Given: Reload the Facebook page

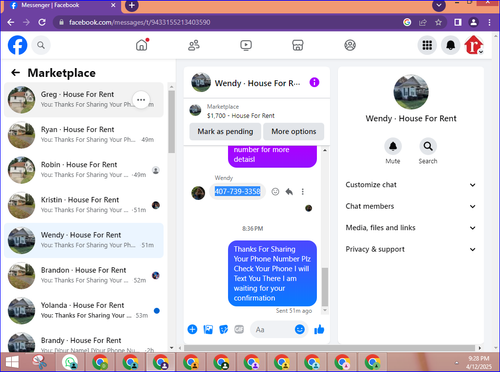Looking at the screenshot, I should point(42,22).
